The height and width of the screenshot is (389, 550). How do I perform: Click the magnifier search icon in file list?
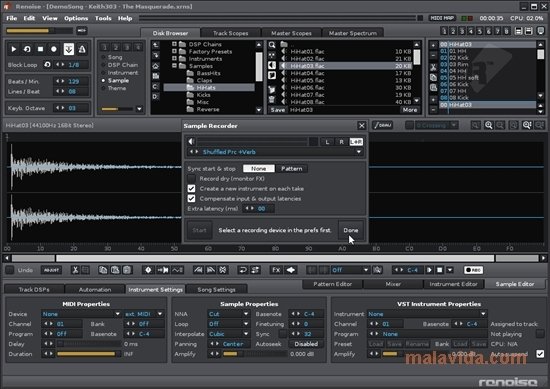point(272,45)
